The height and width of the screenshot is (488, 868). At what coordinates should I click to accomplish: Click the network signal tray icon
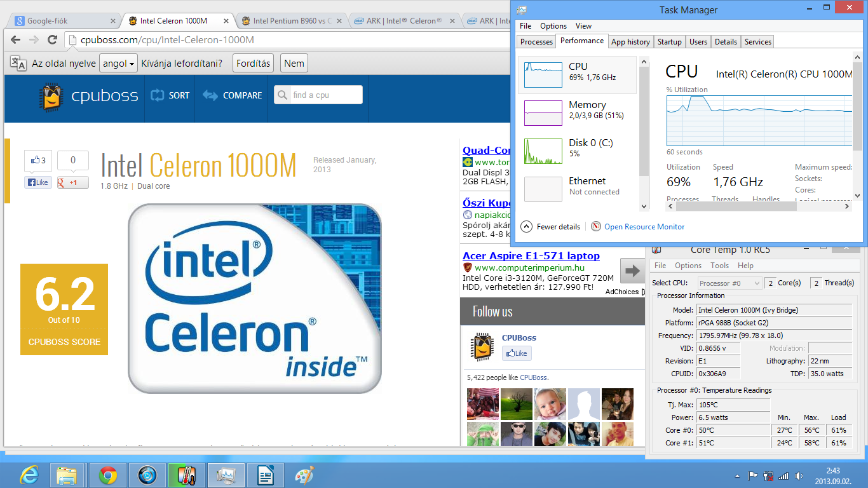(783, 475)
